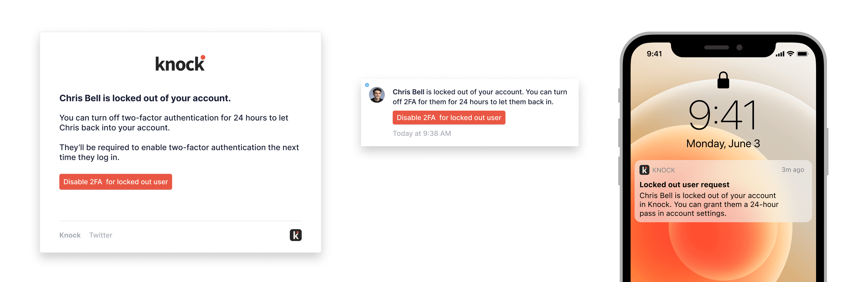The width and height of the screenshot is (868, 282).
Task: Mark the Chris Bell notification as read
Action: click(367, 85)
